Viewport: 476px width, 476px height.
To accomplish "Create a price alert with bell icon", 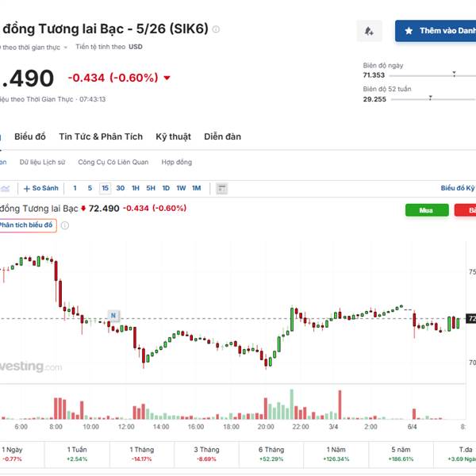I will (x=369, y=31).
